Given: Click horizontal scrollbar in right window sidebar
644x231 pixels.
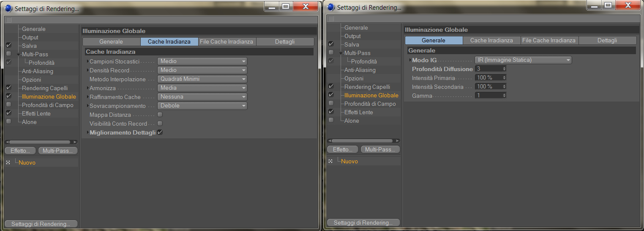Looking at the screenshot, I should [363, 141].
